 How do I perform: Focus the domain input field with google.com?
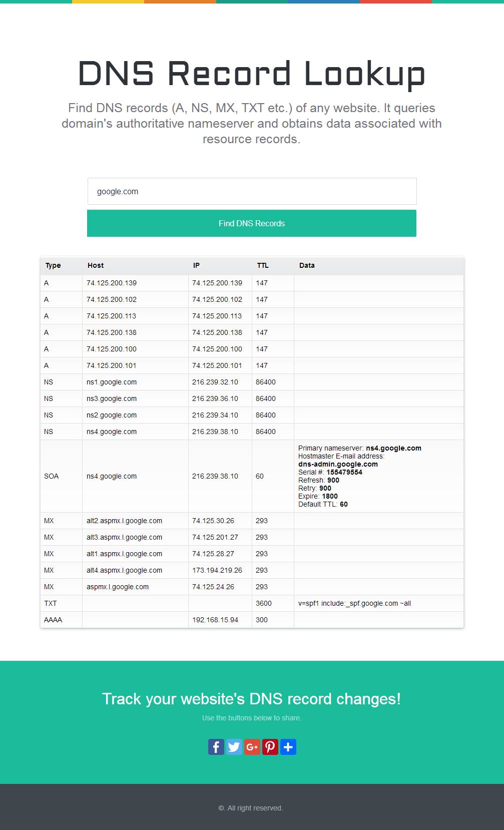pos(252,191)
